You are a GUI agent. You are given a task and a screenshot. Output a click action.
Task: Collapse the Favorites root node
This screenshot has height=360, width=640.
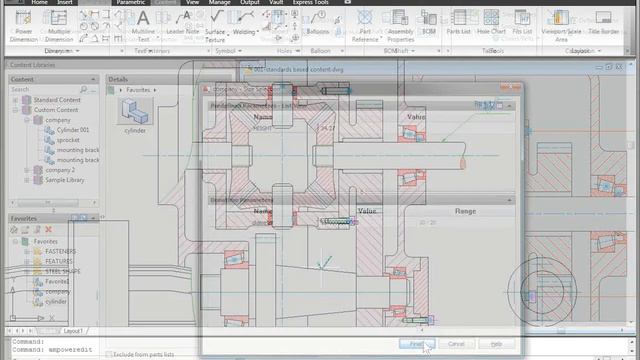click(x=15, y=241)
